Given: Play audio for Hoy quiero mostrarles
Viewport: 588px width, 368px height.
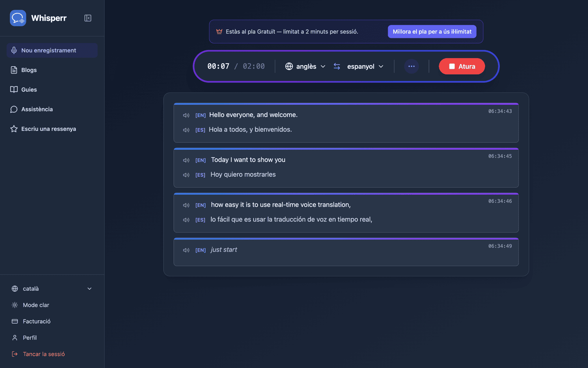Looking at the screenshot, I should [x=186, y=175].
